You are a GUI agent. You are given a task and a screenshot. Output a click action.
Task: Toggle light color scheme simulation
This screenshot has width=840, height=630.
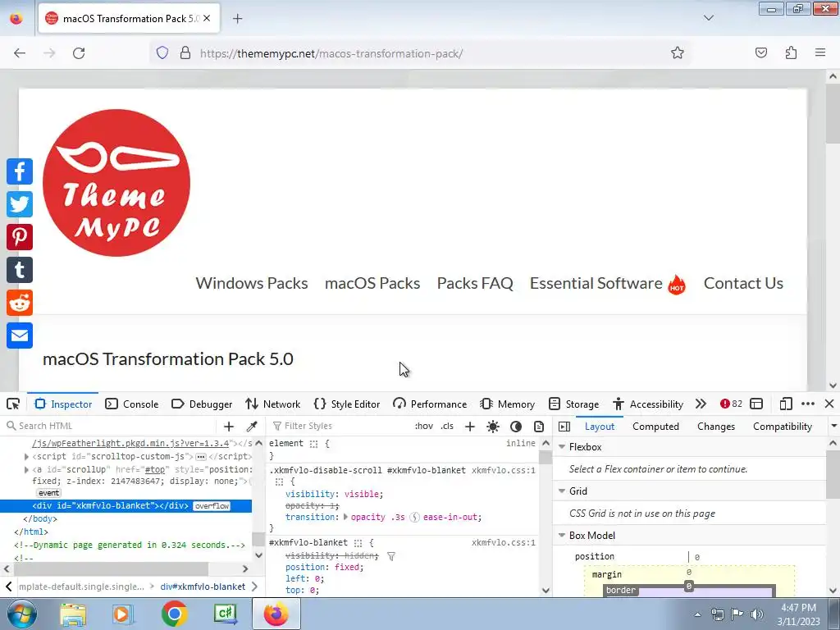tap(493, 427)
